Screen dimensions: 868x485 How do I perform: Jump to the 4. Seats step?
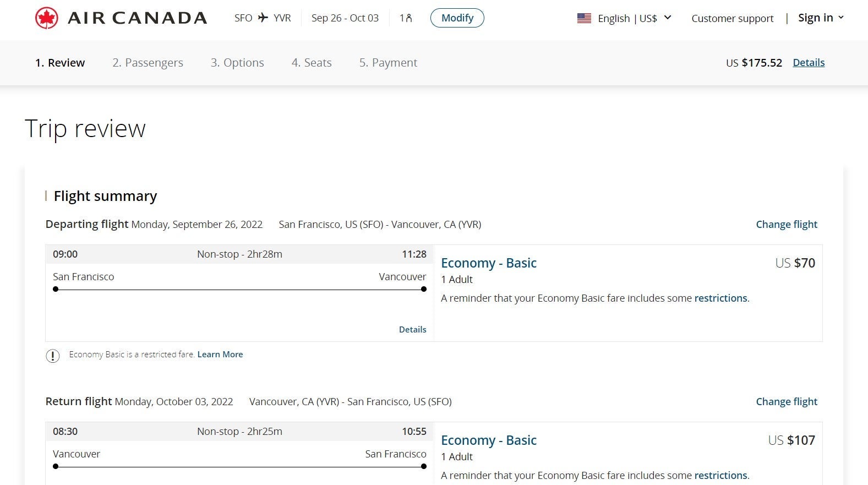tap(312, 63)
